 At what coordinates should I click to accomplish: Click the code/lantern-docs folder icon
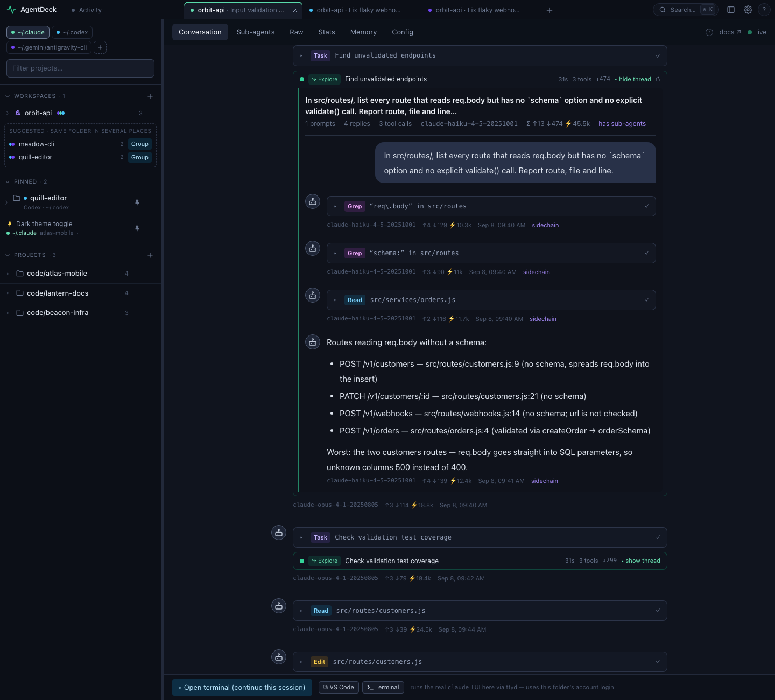20,293
